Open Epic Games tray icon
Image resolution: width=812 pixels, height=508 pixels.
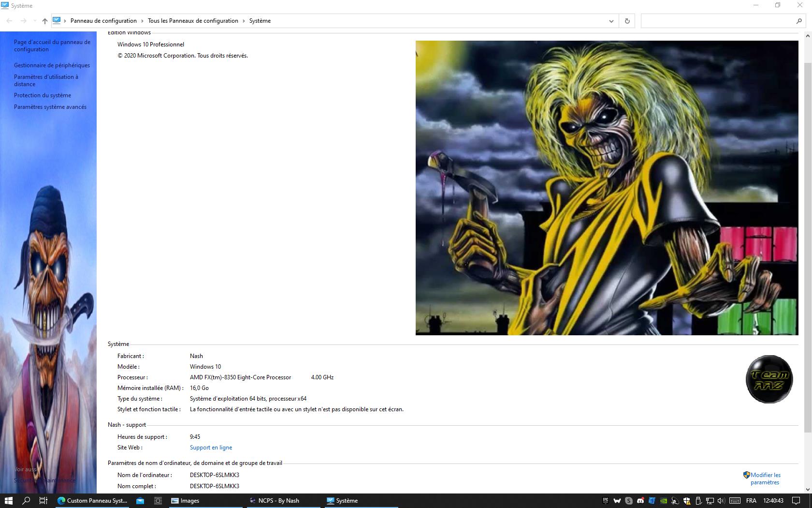pos(606,501)
